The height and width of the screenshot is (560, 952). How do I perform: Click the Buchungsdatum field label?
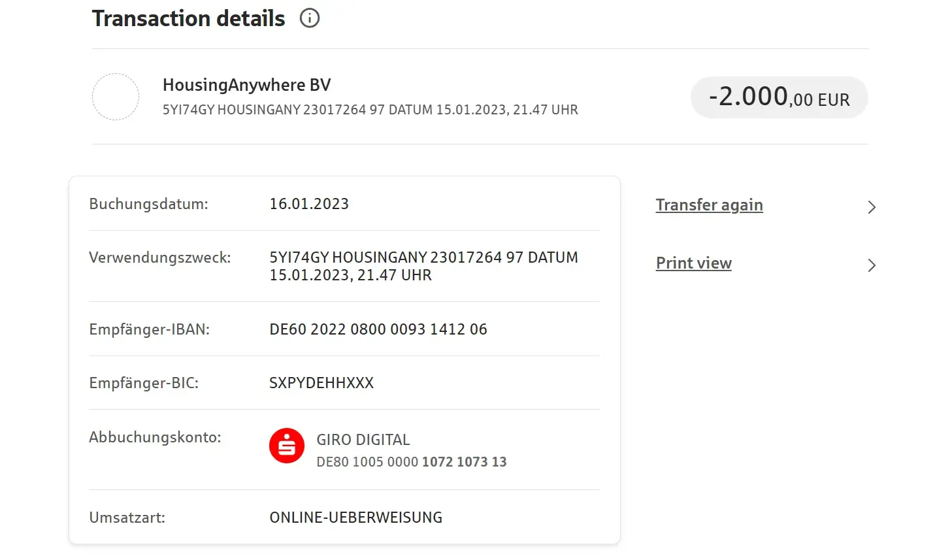coord(148,204)
